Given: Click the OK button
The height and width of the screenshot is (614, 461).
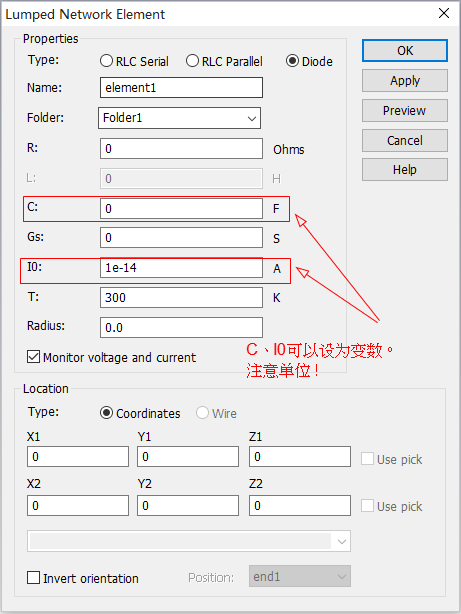Looking at the screenshot, I should [x=405, y=51].
